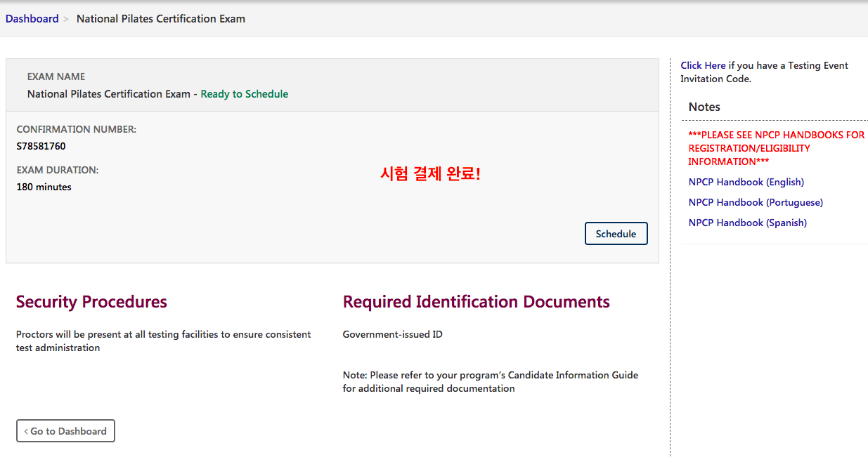The height and width of the screenshot is (462, 868).
Task: Click the Required Identification Documents heading
Action: pyautogui.click(x=477, y=302)
